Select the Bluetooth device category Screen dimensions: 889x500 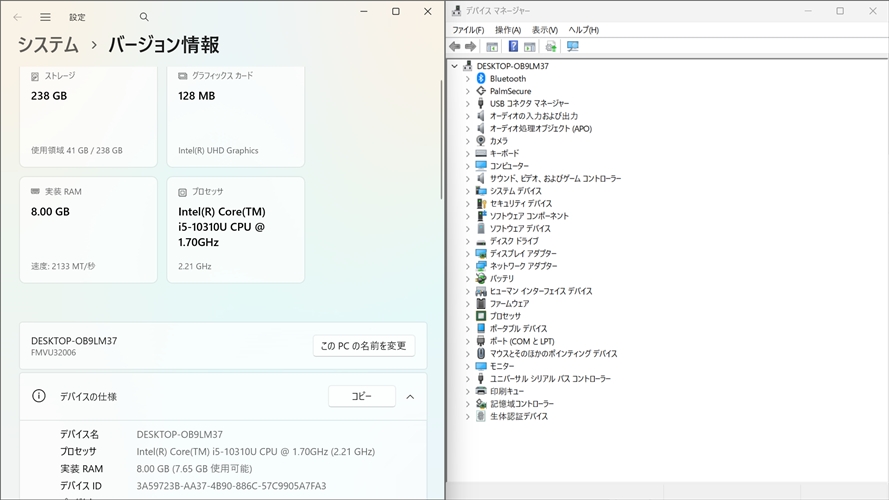tap(507, 79)
